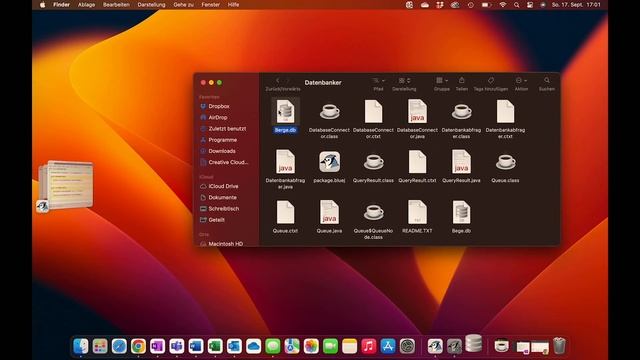Screen dimensions: 640x360
Task: Open the Ablage menu
Action: (86, 5)
